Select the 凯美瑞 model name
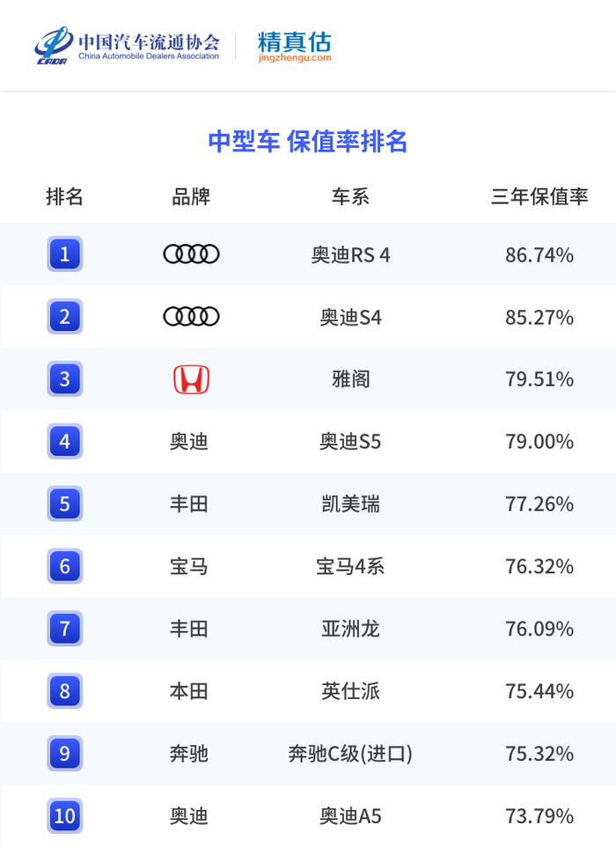 pyautogui.click(x=350, y=505)
